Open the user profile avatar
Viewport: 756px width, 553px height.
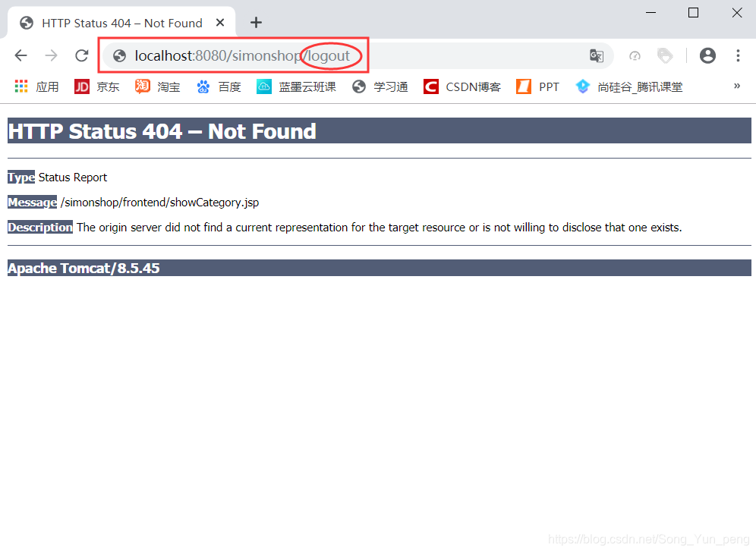tap(707, 56)
